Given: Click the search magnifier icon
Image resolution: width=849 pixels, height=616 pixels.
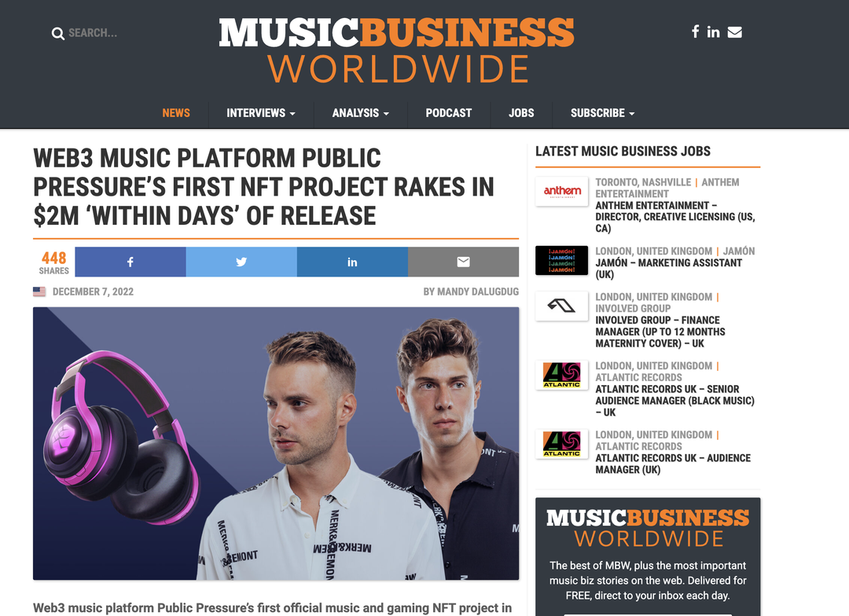Looking at the screenshot, I should point(58,34).
